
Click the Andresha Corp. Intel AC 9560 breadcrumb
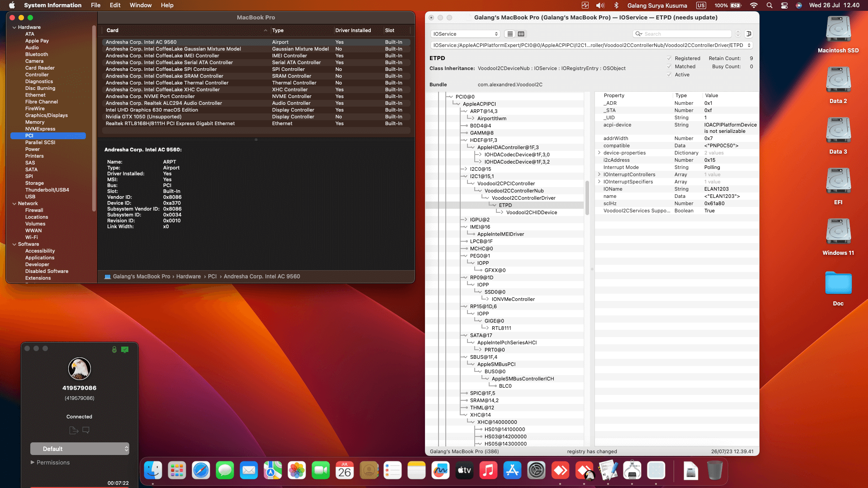[262, 276]
